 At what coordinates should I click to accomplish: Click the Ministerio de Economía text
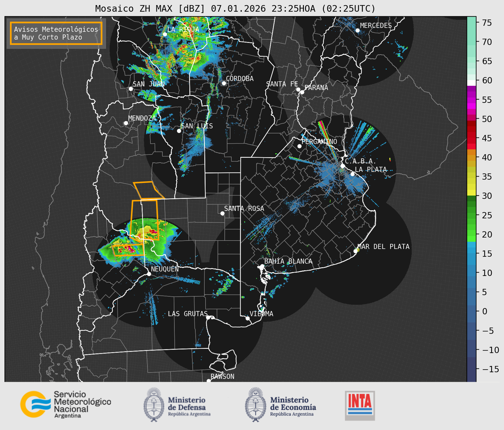[293, 406]
